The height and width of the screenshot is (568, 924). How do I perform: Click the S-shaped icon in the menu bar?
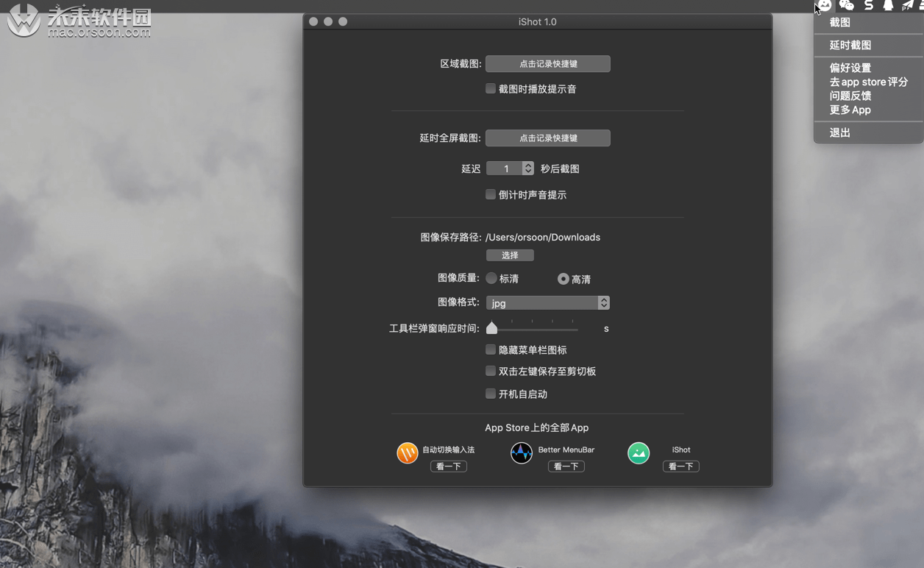869,6
